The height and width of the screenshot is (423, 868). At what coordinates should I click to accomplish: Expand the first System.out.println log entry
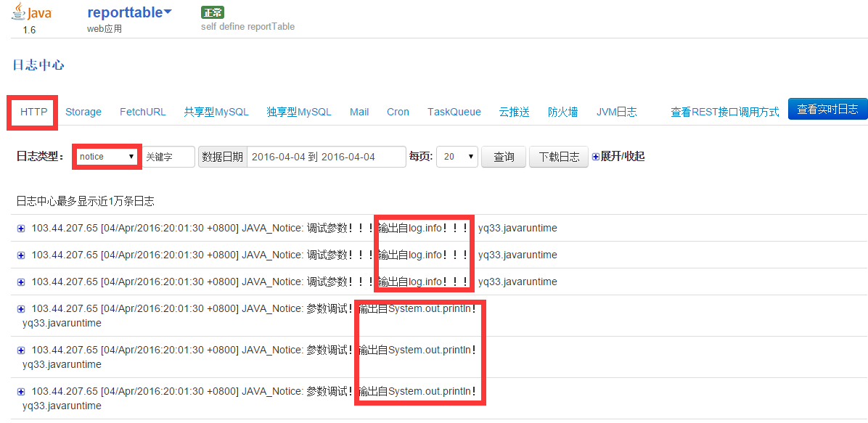point(21,309)
